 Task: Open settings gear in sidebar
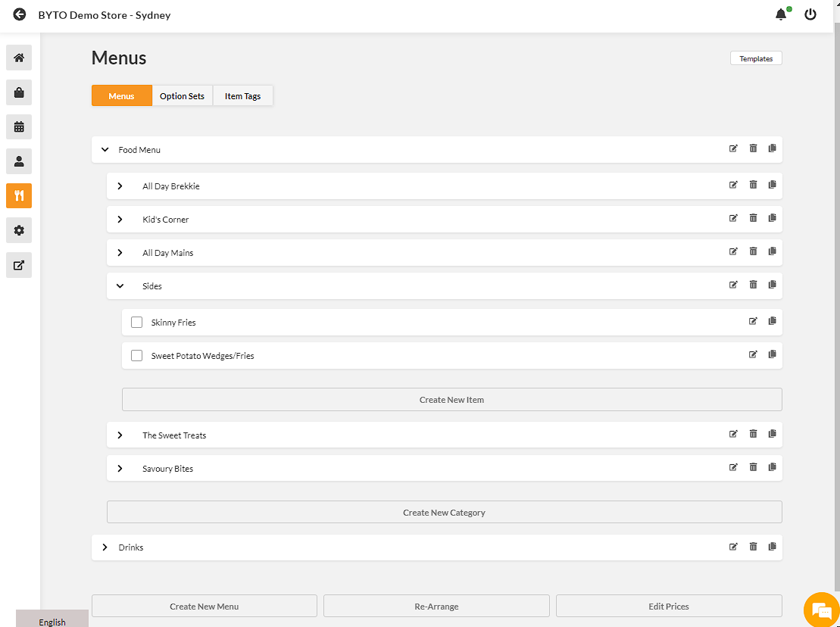pyautogui.click(x=19, y=230)
